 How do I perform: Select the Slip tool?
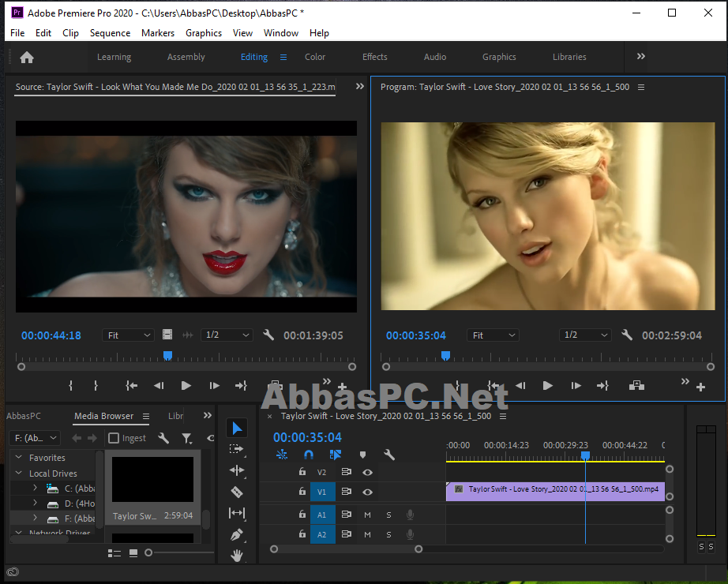tap(236, 513)
